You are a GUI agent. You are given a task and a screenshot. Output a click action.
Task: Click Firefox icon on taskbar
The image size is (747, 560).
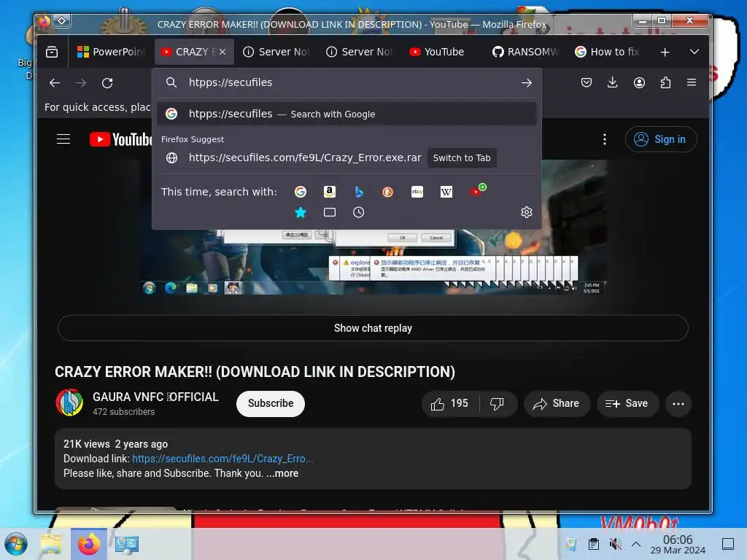click(x=89, y=544)
